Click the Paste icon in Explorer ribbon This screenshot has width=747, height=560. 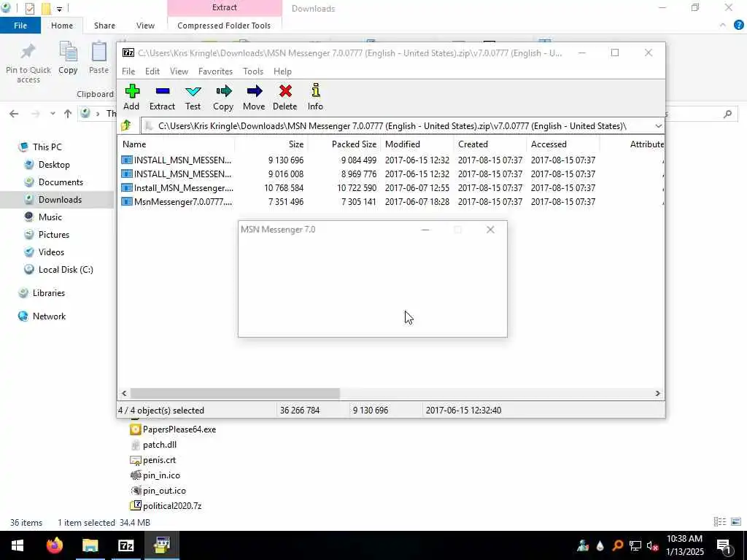tap(99, 58)
